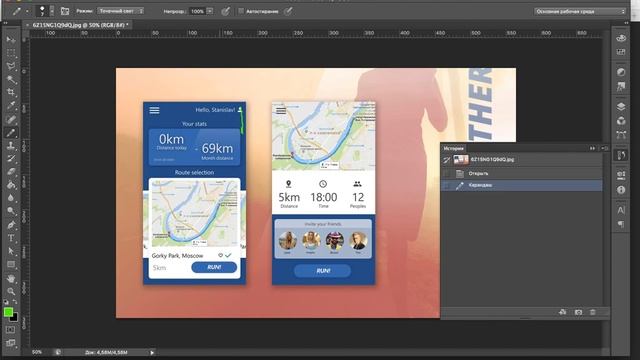Select the Paint Bucket tool
The height and width of the screenshot is (360, 640).
coord(11,185)
